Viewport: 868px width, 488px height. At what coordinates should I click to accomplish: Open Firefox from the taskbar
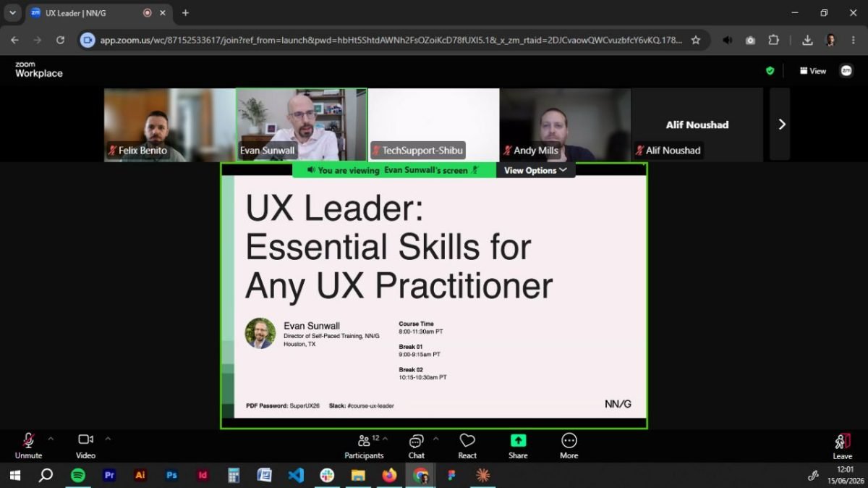[389, 476]
